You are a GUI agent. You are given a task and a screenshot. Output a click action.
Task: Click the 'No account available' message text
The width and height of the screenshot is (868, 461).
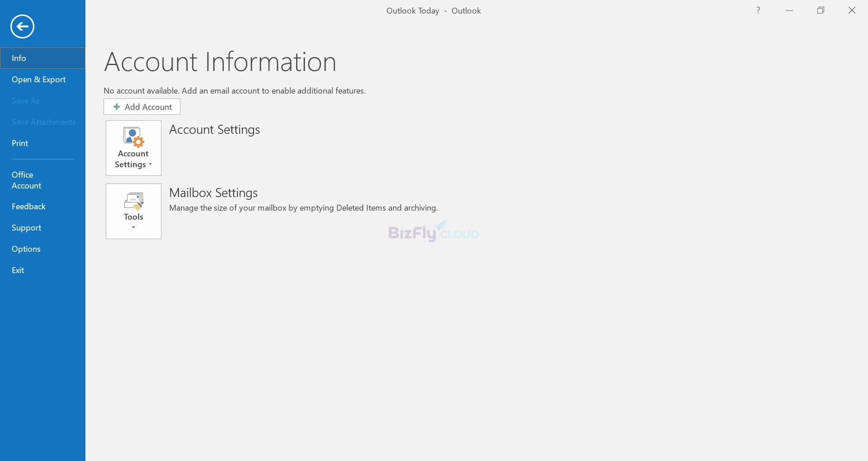(235, 91)
